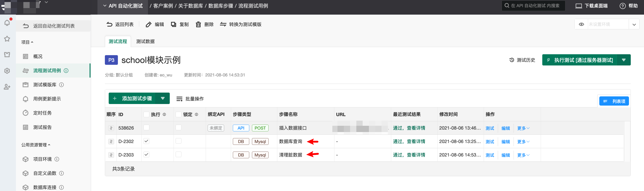Click the 未设置环境 environment field
This screenshot has width=644, height=191.
click(x=608, y=24)
